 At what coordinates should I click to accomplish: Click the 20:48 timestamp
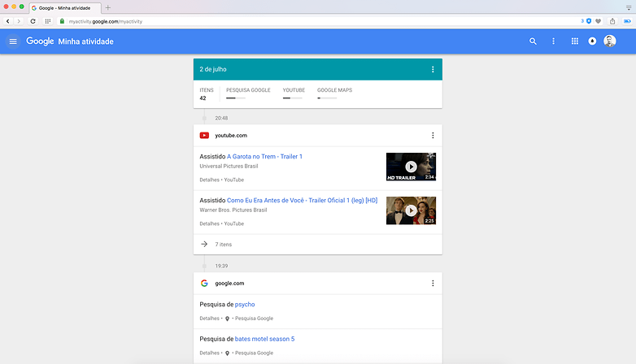[x=221, y=119]
